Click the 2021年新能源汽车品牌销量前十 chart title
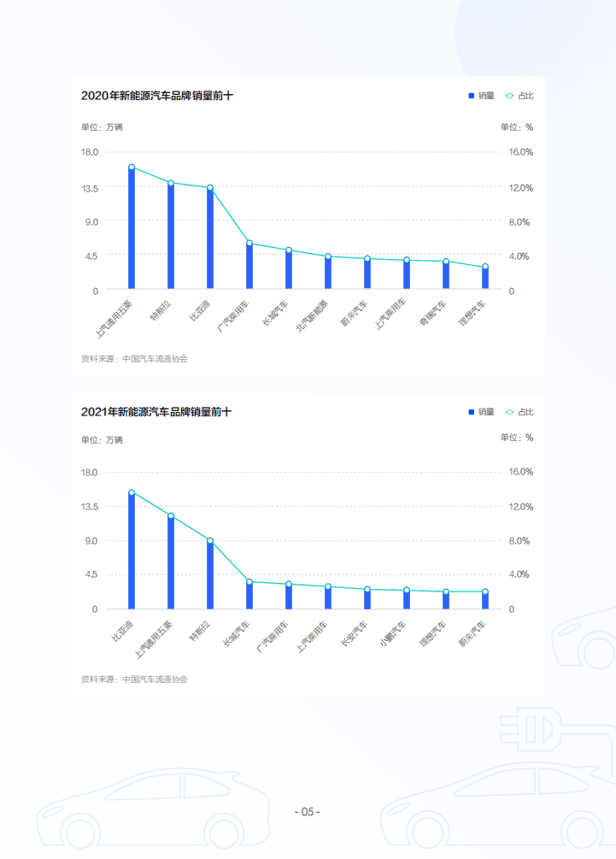 [156, 412]
